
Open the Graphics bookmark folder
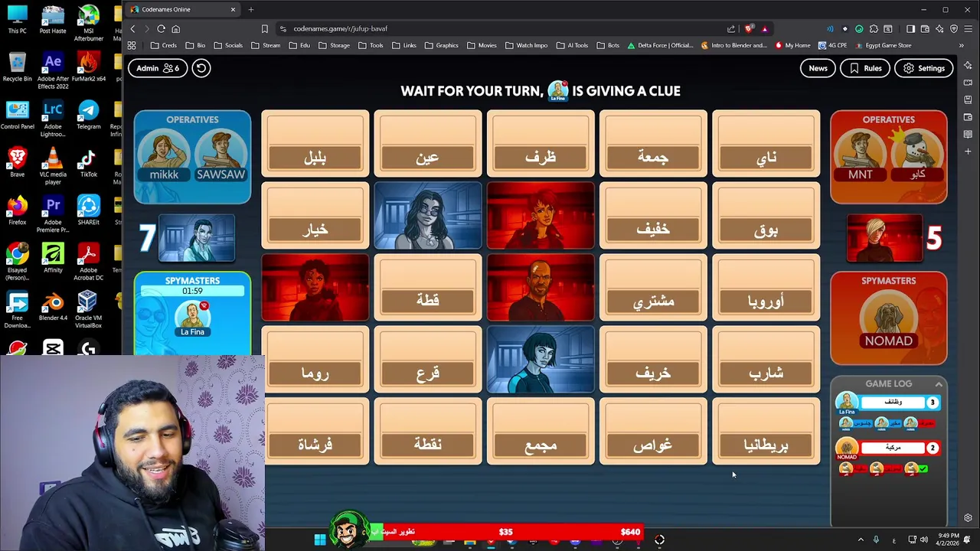click(441, 45)
